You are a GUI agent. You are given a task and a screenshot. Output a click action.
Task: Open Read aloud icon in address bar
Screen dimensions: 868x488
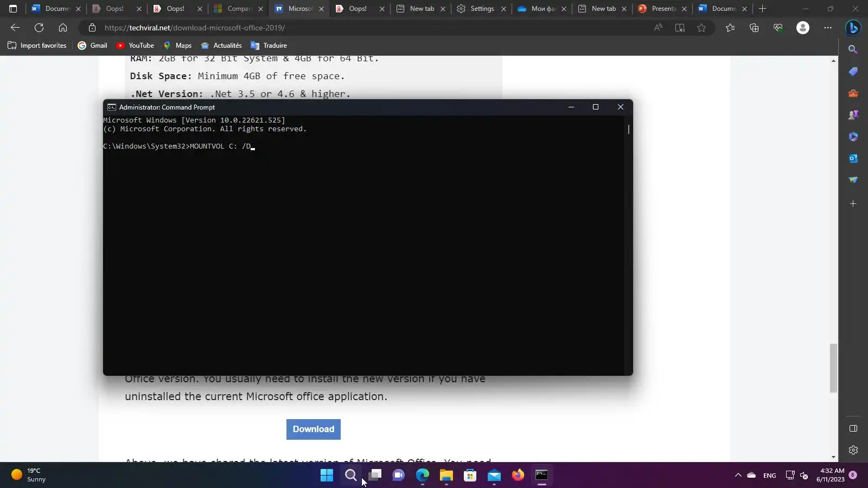(658, 28)
